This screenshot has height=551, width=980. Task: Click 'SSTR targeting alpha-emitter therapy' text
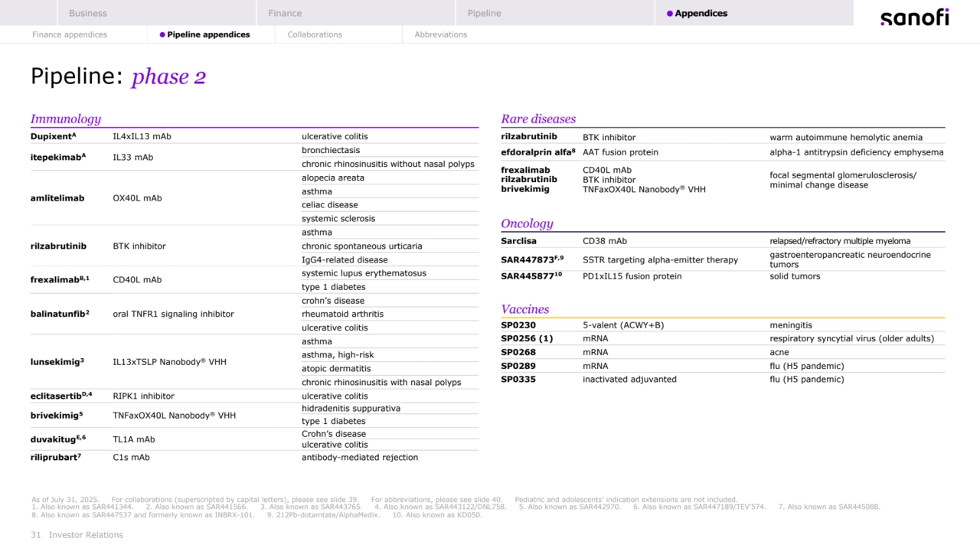point(660,260)
